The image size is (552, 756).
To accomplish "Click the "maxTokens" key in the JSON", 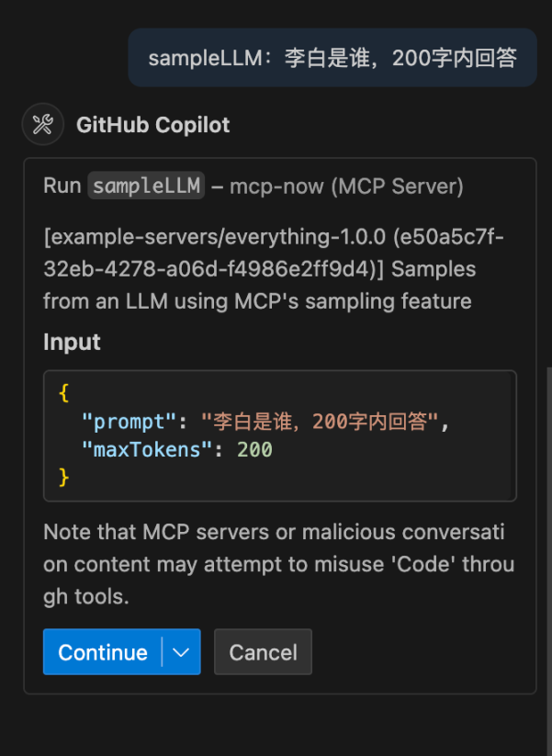I will [148, 449].
